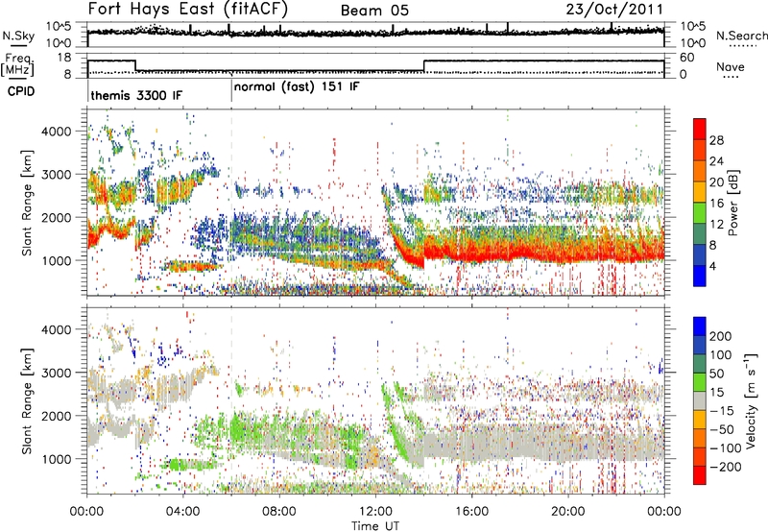Click the '28' tick on the power scale
This screenshot has width=768, height=532.
pyautogui.click(x=716, y=140)
